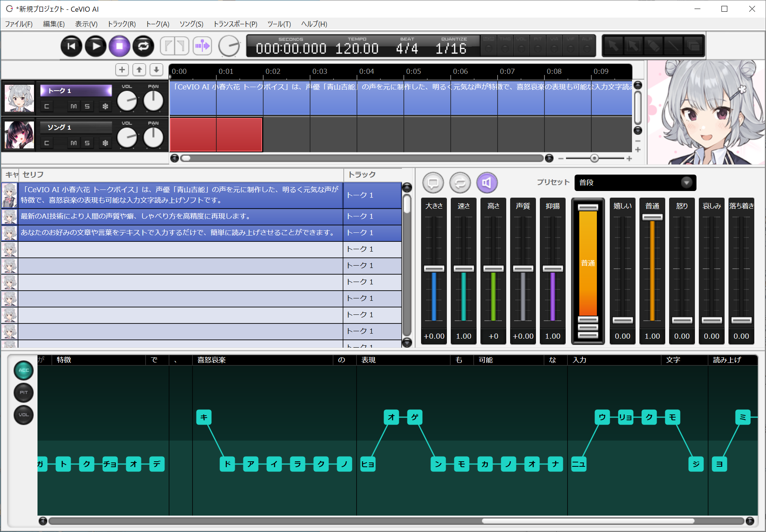Click the repeat playback round button
The height and width of the screenshot is (532, 766).
coord(460,182)
